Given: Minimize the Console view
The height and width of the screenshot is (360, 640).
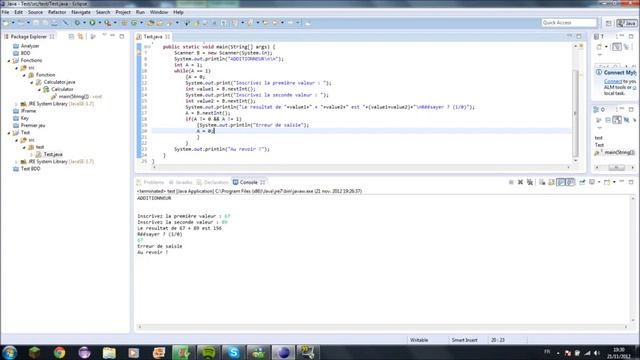Looking at the screenshot, I should (x=622, y=182).
